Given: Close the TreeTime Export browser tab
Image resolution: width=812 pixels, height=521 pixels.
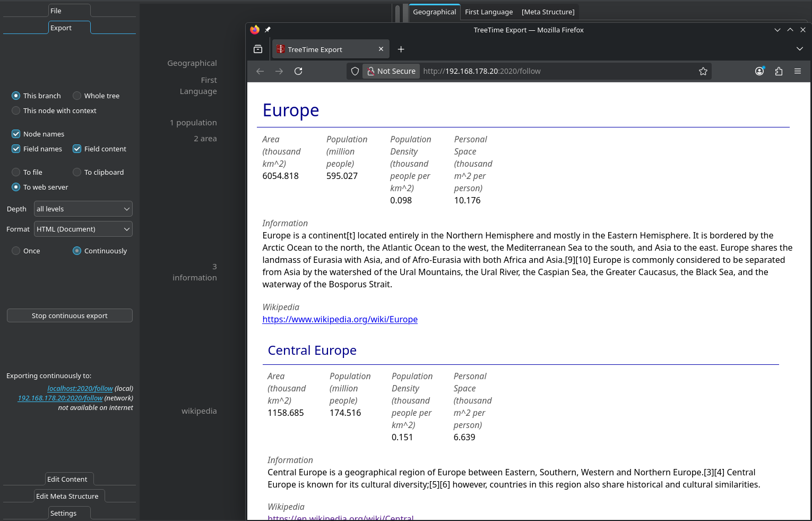Looking at the screenshot, I should pos(381,49).
